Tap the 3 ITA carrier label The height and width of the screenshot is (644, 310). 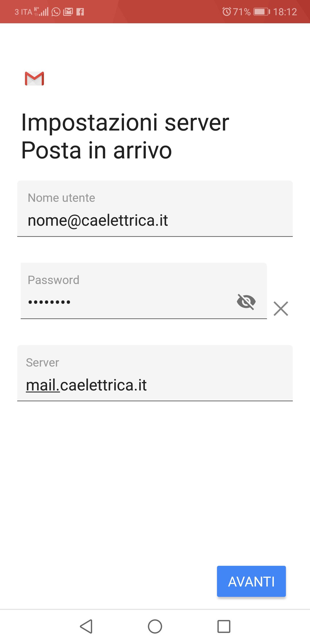click(24, 12)
